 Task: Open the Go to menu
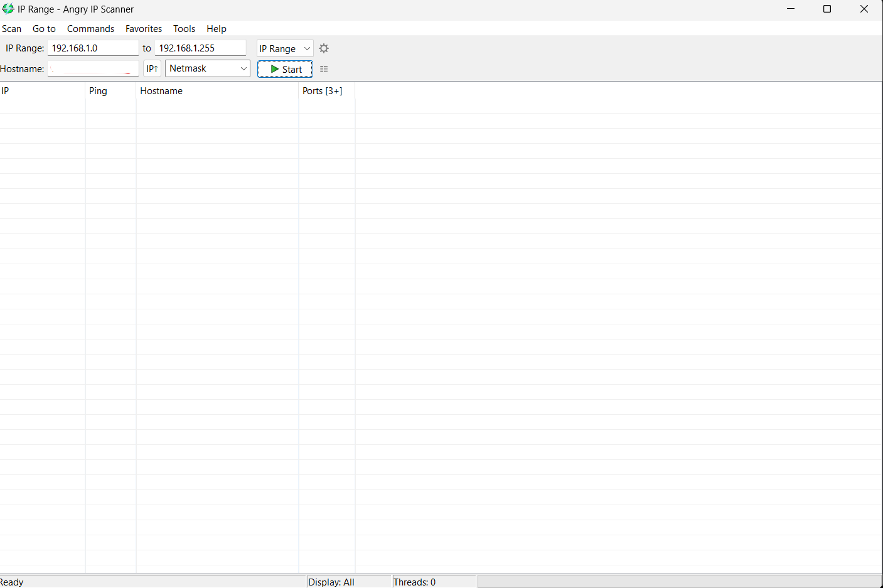(44, 29)
